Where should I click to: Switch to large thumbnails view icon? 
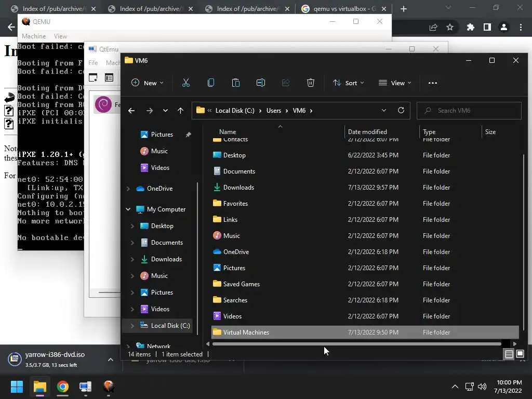pyautogui.click(x=520, y=354)
